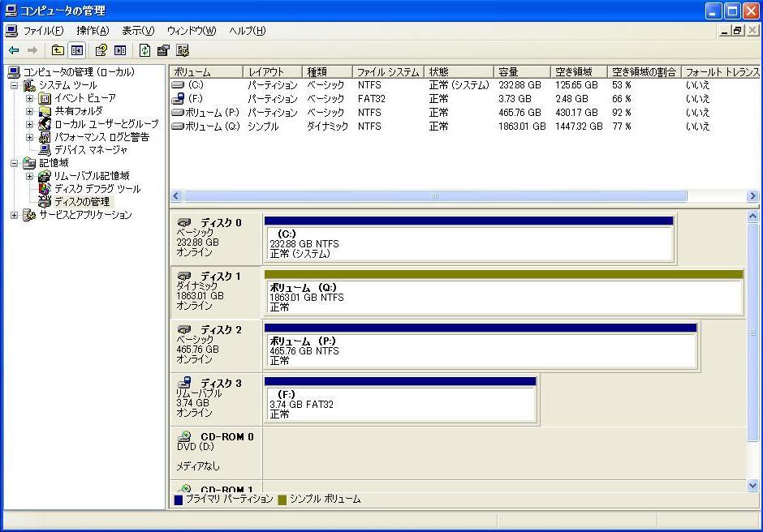This screenshot has width=763, height=532.
Task: Click the disk settings toolbar icon at far right
Action: 183,50
